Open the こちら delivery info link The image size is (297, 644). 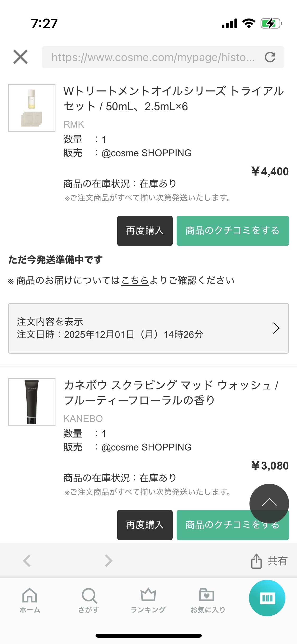(135, 280)
